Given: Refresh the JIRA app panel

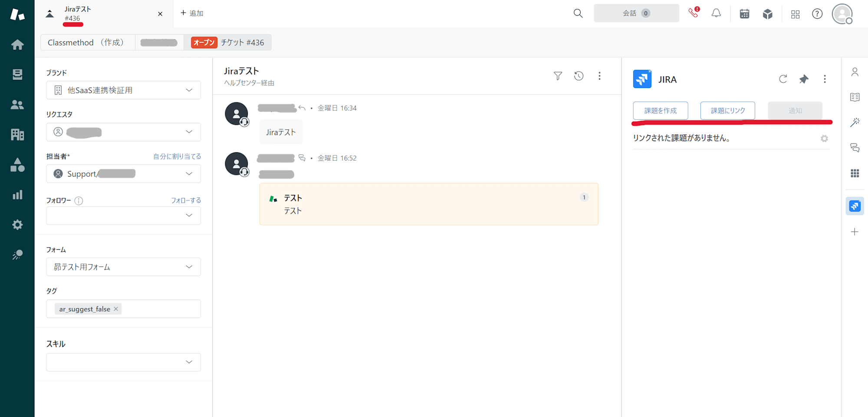Looking at the screenshot, I should click(x=783, y=79).
